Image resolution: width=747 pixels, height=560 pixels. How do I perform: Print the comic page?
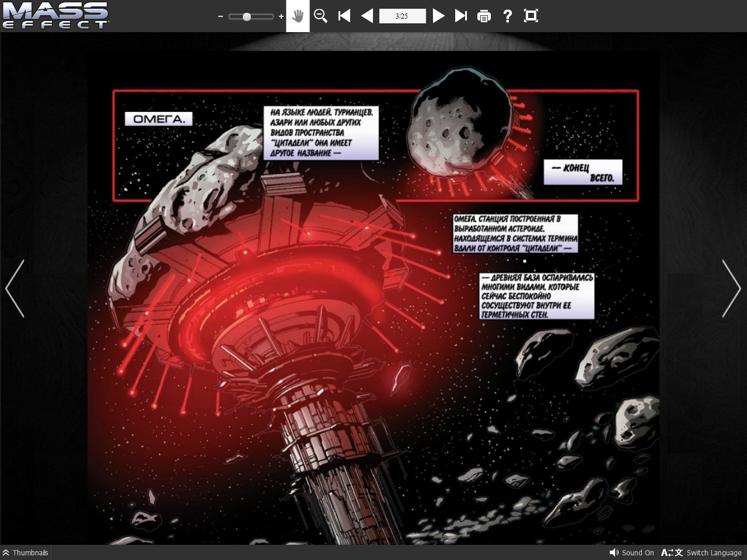(484, 16)
